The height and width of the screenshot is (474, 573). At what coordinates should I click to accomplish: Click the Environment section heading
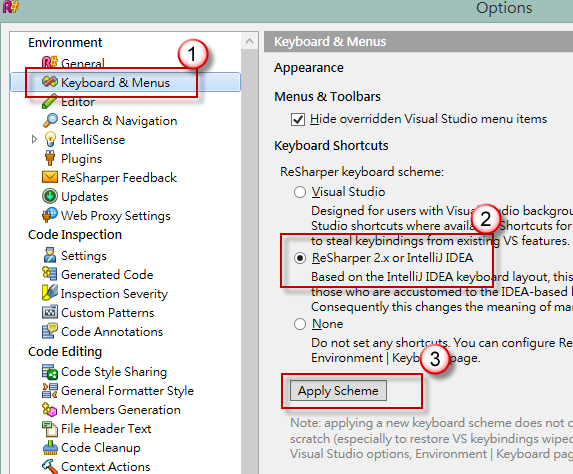click(65, 42)
